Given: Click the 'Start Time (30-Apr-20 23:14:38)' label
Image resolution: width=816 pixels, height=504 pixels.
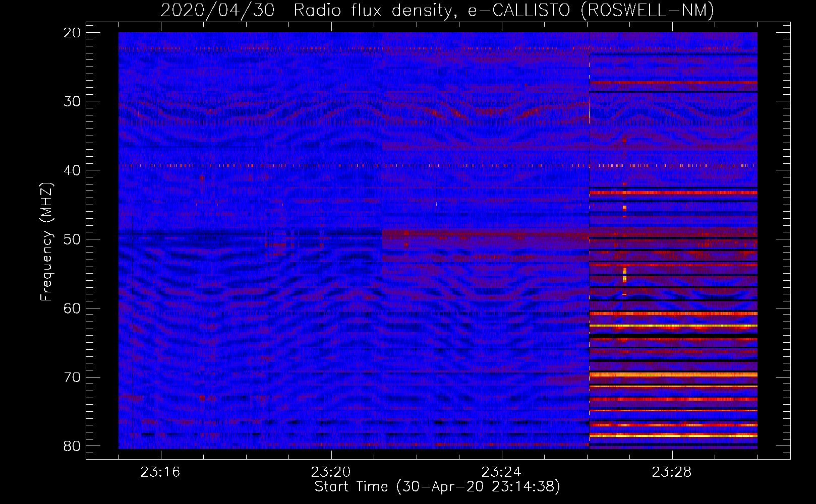Looking at the screenshot, I should (437, 487).
